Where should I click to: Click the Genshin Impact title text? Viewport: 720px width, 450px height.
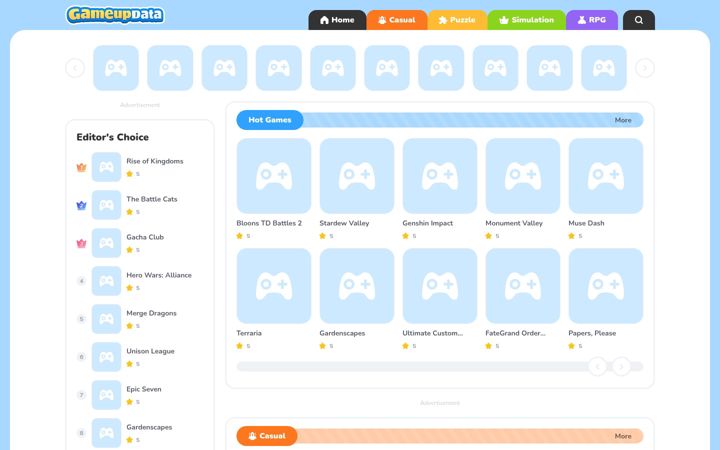click(x=428, y=223)
